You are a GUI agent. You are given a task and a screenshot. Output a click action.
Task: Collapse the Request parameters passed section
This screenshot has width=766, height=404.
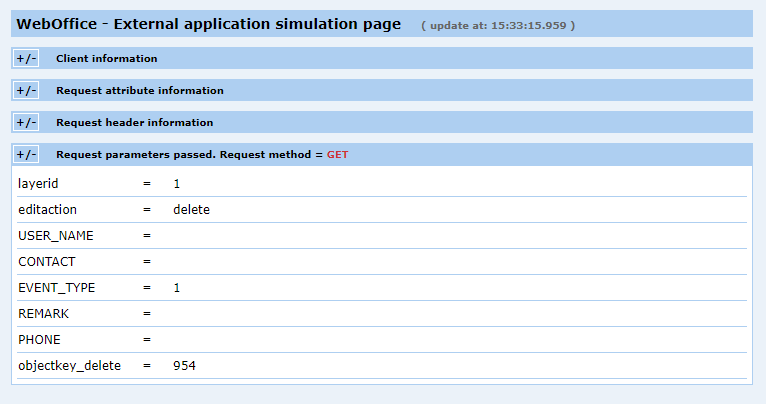tap(26, 155)
